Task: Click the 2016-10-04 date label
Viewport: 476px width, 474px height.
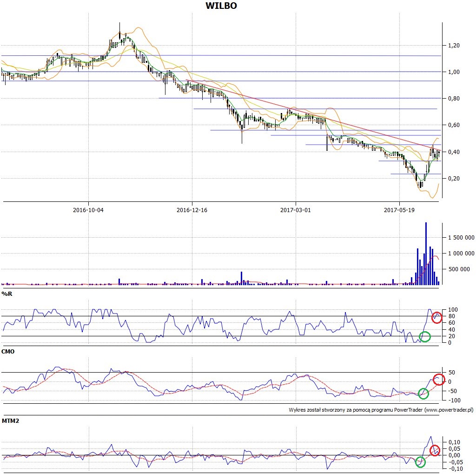Action: [x=88, y=210]
